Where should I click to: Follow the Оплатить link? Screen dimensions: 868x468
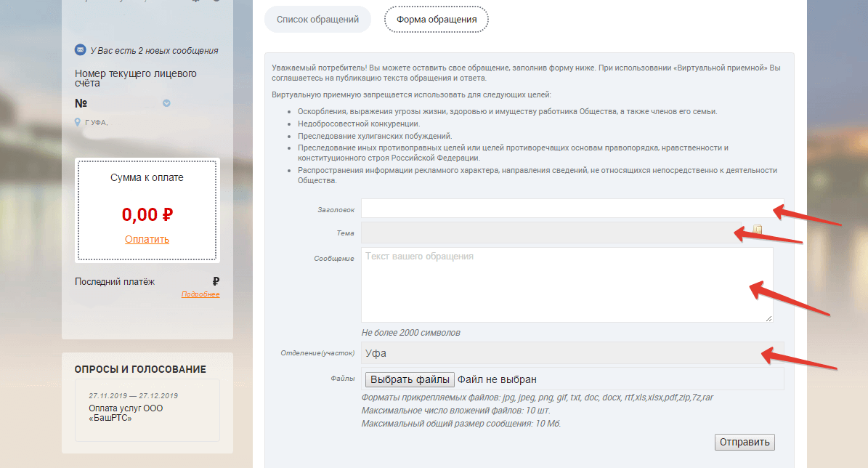[147, 239]
